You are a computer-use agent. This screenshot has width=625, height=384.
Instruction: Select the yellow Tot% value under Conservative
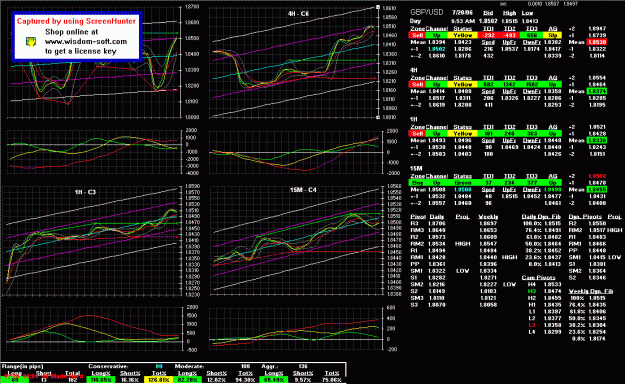coord(159,380)
